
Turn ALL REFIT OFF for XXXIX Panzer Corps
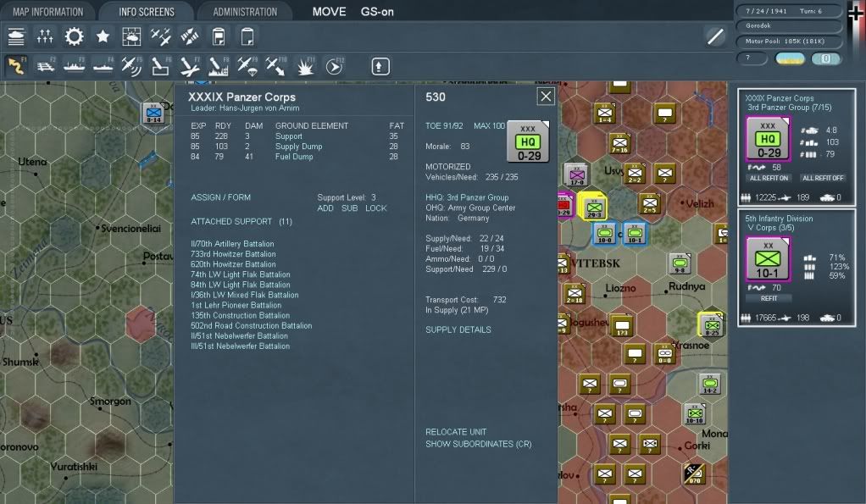pyautogui.click(x=823, y=178)
